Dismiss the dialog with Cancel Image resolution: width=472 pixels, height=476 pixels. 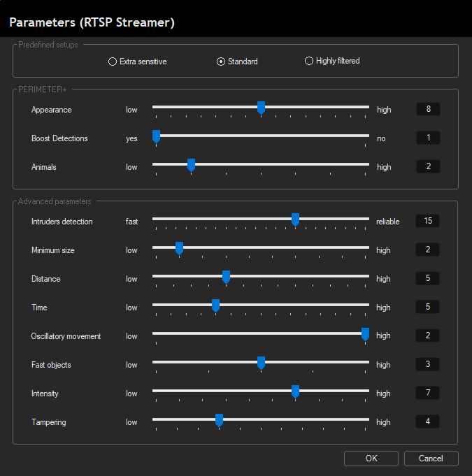point(431,459)
